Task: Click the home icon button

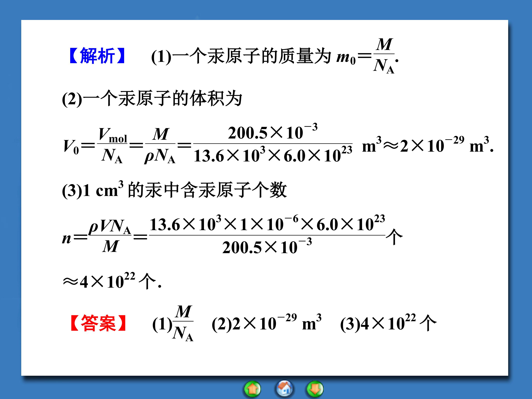Action: [x=284, y=389]
